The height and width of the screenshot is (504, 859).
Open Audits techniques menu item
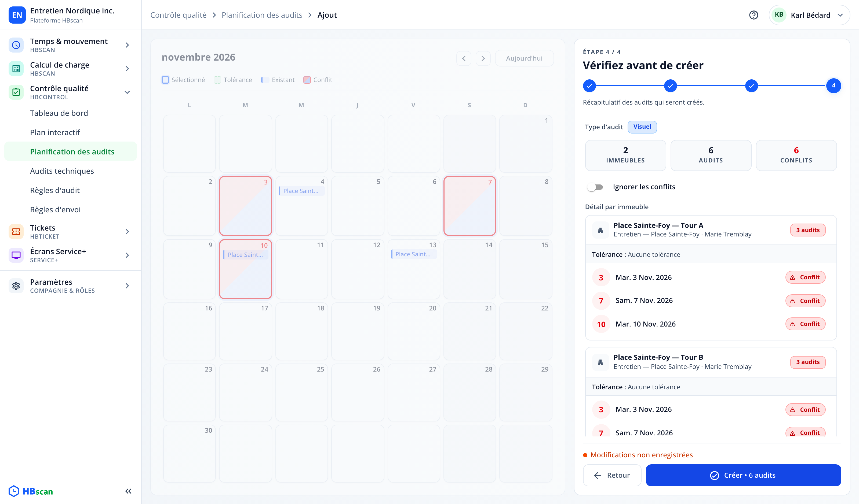click(62, 171)
